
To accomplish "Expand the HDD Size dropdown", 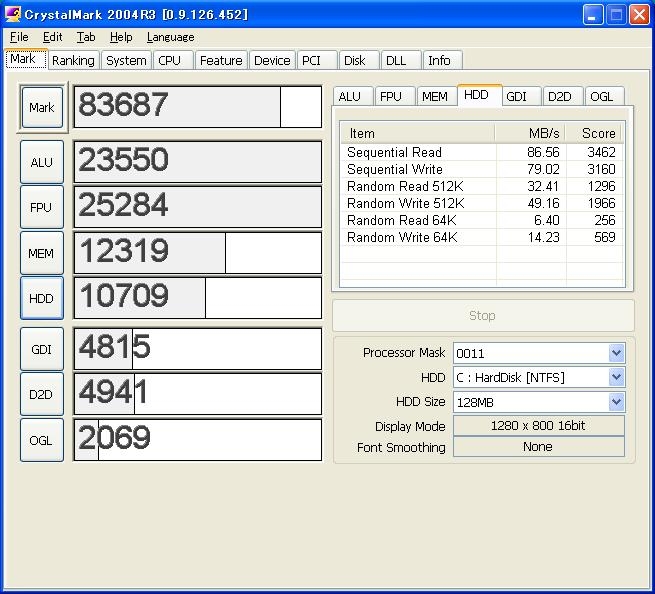I will (x=616, y=402).
